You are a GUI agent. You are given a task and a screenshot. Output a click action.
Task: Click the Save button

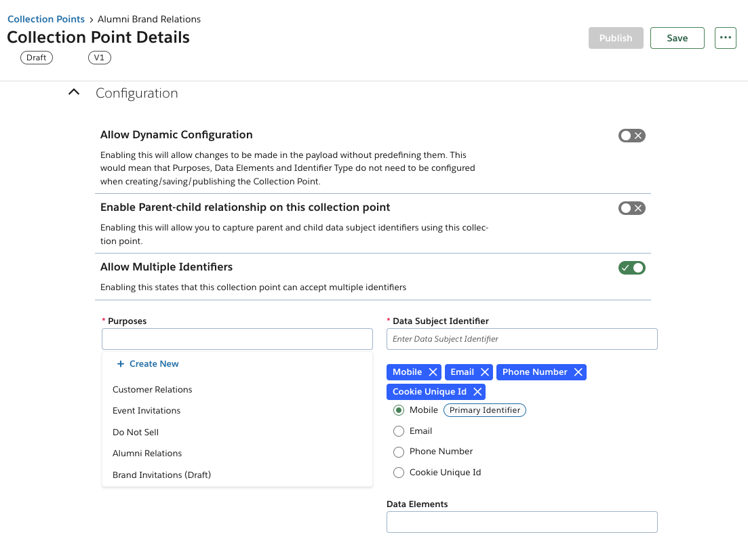[x=677, y=38]
